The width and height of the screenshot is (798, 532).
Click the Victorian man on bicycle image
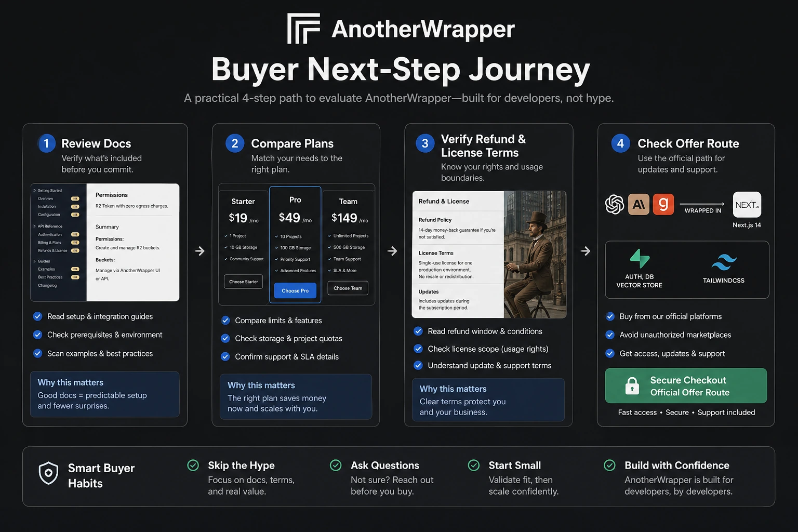coord(535,255)
